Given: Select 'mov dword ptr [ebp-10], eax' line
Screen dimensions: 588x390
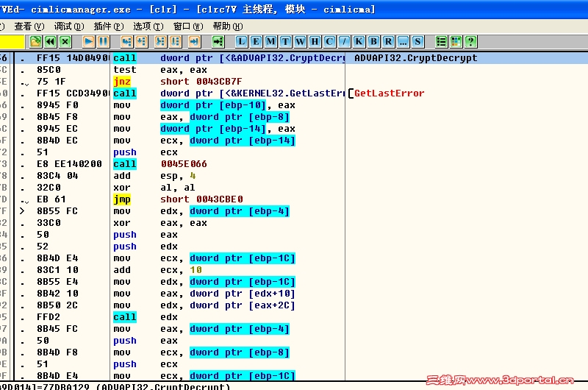Looking at the screenshot, I should click(204, 105).
